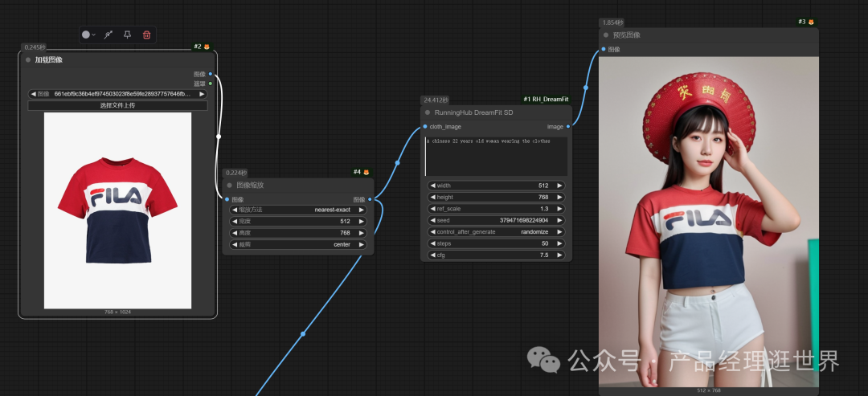868x396 pixels.
Task: Open the 缩放方法 dropdown showing nearest-exact
Action: coord(298,210)
